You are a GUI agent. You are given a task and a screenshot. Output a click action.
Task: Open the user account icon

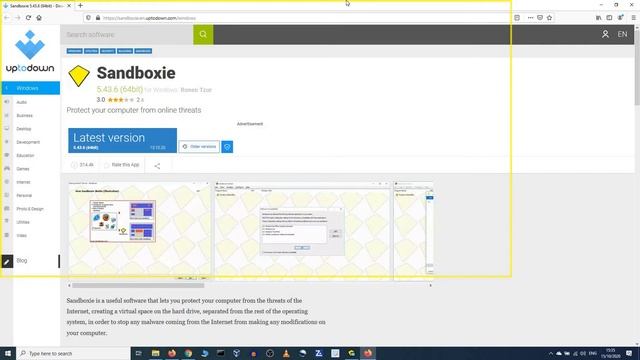605,34
